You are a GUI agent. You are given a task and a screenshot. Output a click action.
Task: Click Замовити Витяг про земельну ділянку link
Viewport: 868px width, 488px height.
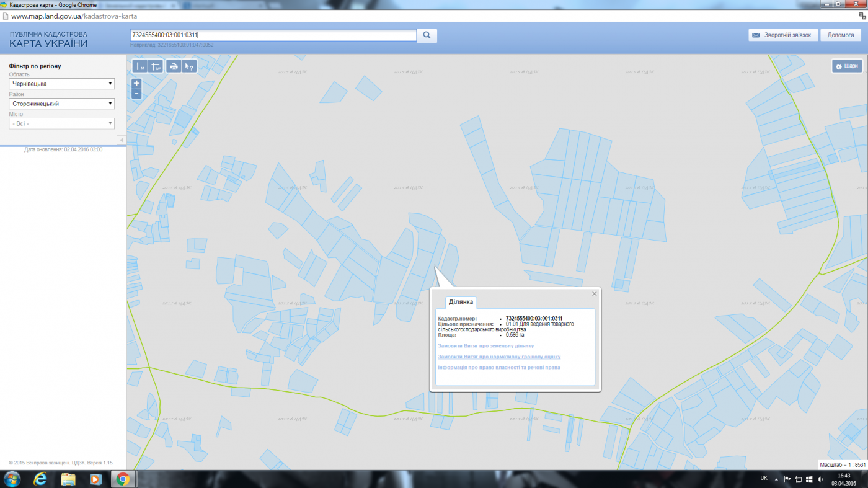pos(485,345)
